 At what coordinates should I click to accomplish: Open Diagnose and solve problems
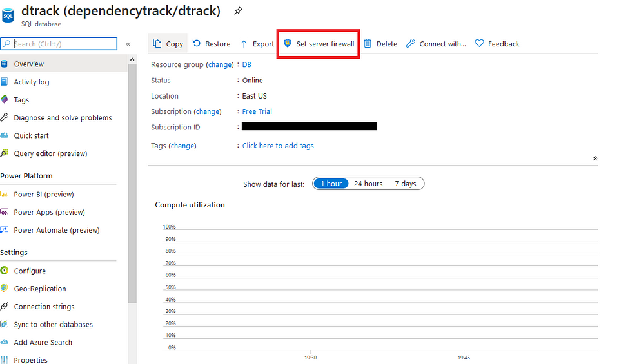(x=63, y=117)
